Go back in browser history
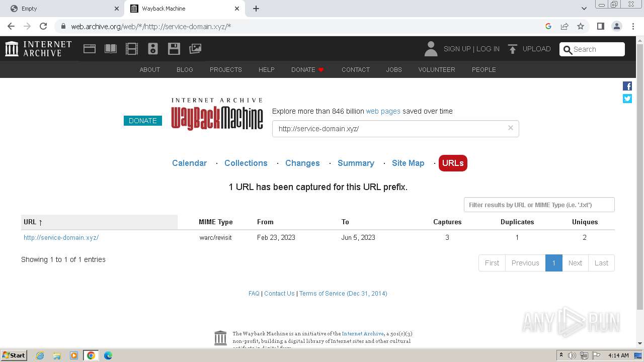 tap(11, 26)
